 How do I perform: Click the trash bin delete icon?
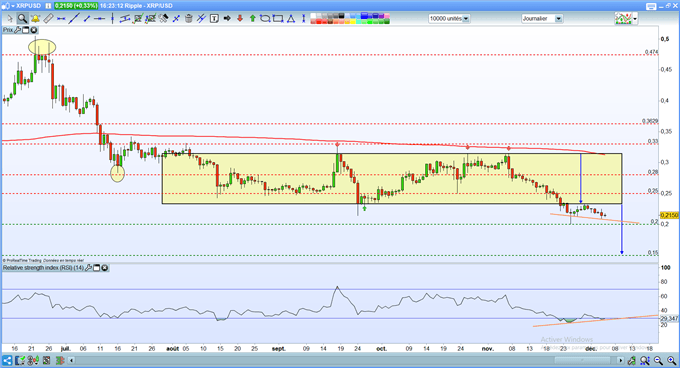click(x=189, y=19)
